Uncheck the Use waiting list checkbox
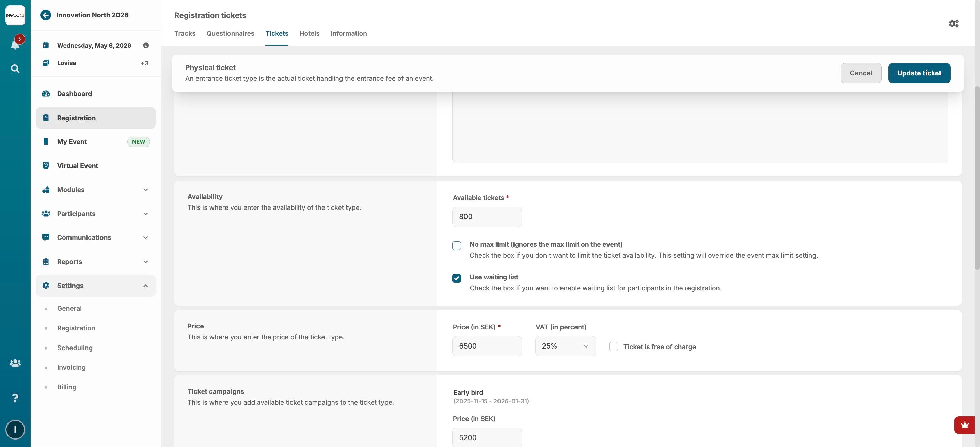Screen dimensions: 980x447 coord(457,278)
